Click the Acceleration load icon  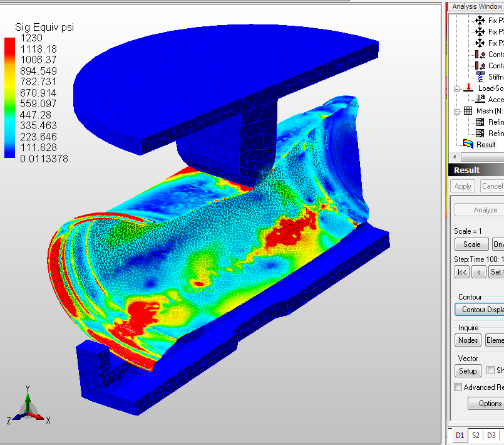480,99
